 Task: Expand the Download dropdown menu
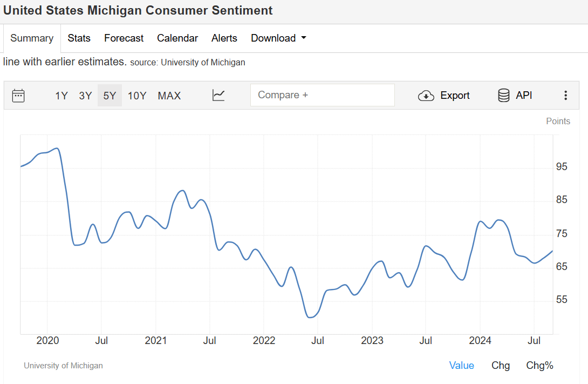pyautogui.click(x=278, y=38)
